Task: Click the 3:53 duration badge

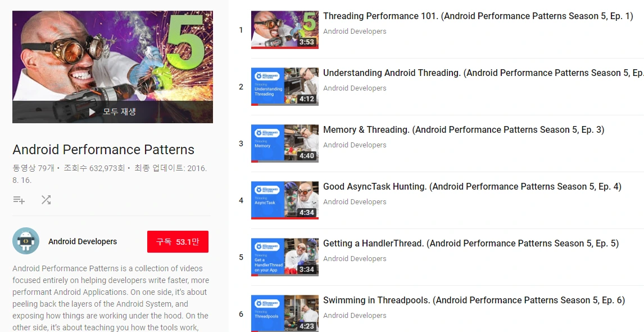Action: point(307,42)
